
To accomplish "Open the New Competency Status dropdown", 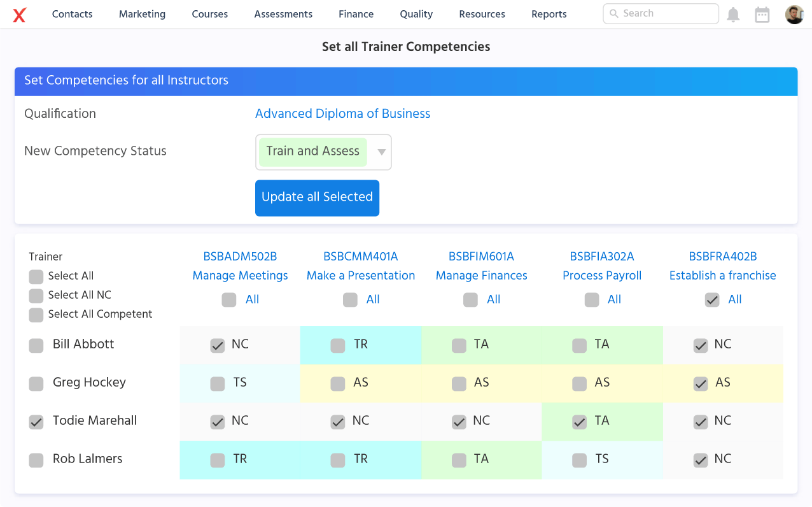I will 323,152.
